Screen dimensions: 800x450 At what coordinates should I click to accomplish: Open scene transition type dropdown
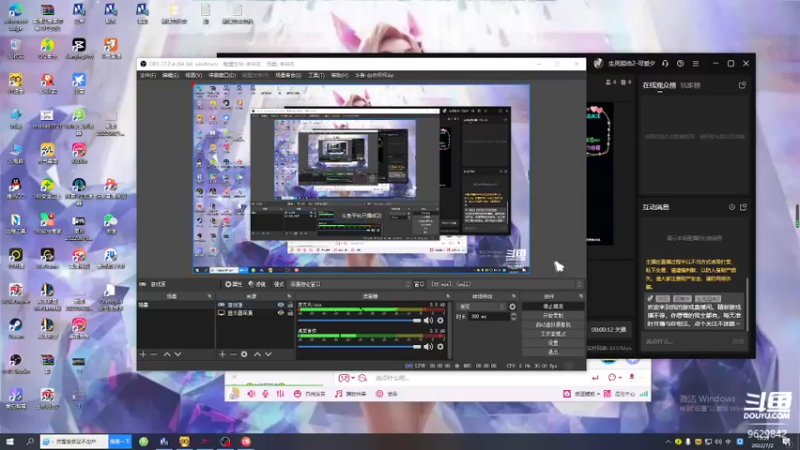click(x=482, y=307)
